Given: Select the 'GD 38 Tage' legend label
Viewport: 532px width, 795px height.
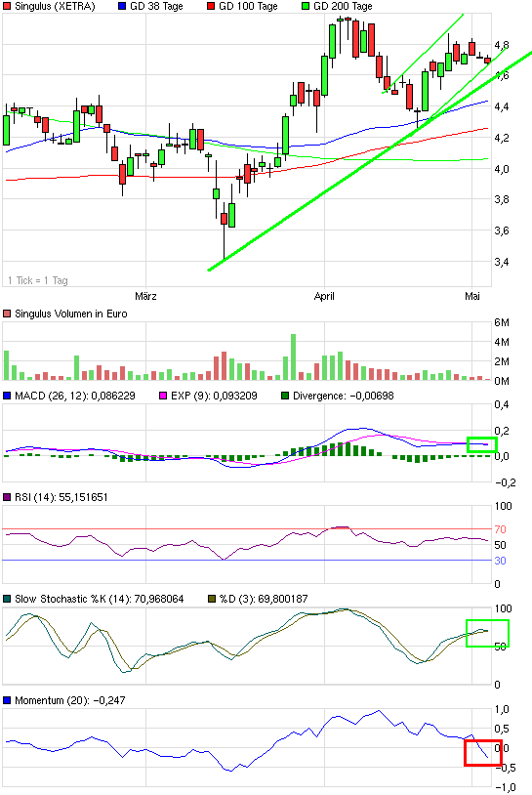Looking at the screenshot, I should 156,7.
